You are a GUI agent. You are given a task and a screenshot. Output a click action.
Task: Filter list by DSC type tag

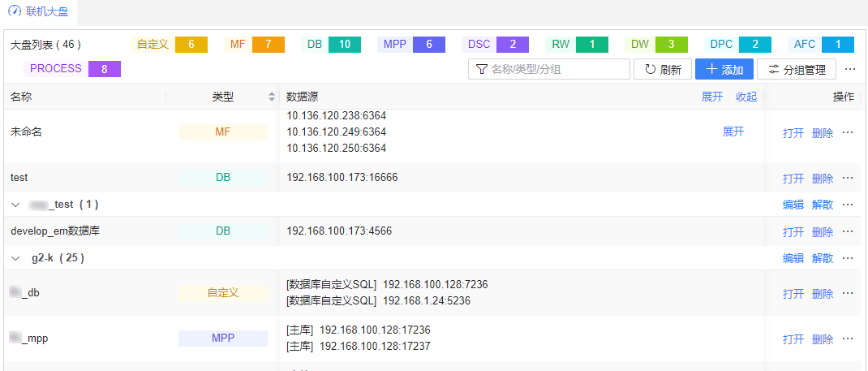click(495, 45)
